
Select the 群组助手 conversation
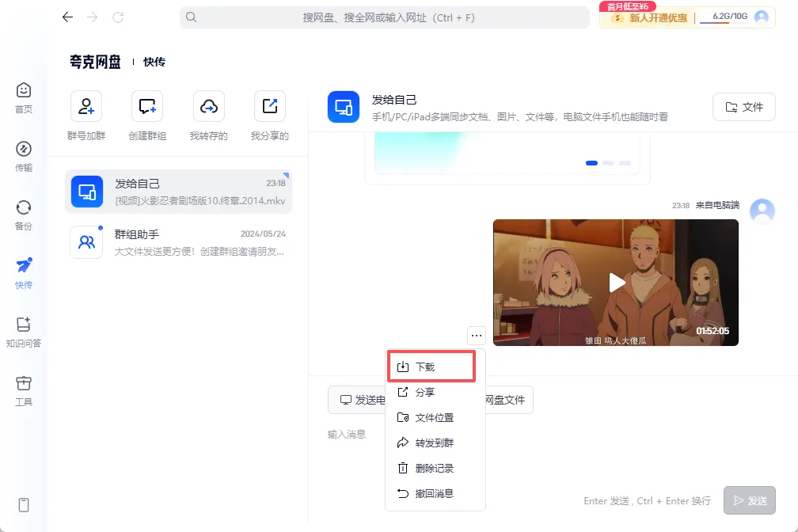(179, 242)
